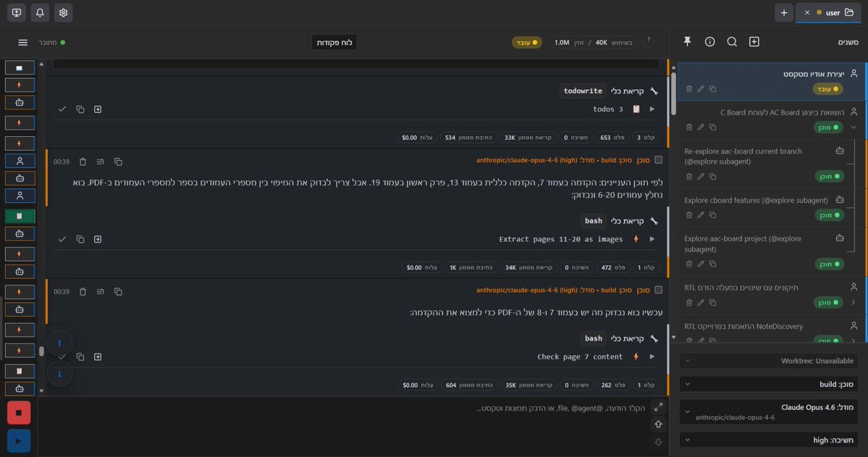Expand the תיקונים עם שינויים session chevron

pos(853,303)
